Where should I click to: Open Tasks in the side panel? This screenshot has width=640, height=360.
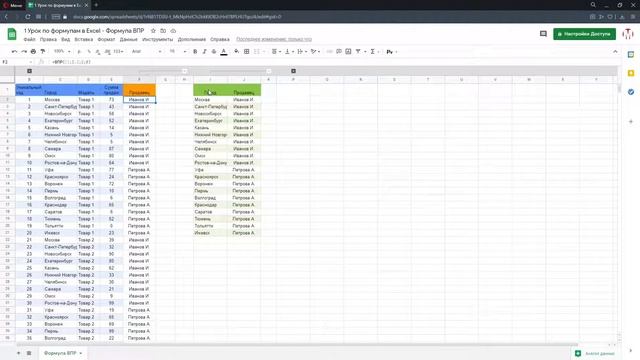click(x=631, y=92)
